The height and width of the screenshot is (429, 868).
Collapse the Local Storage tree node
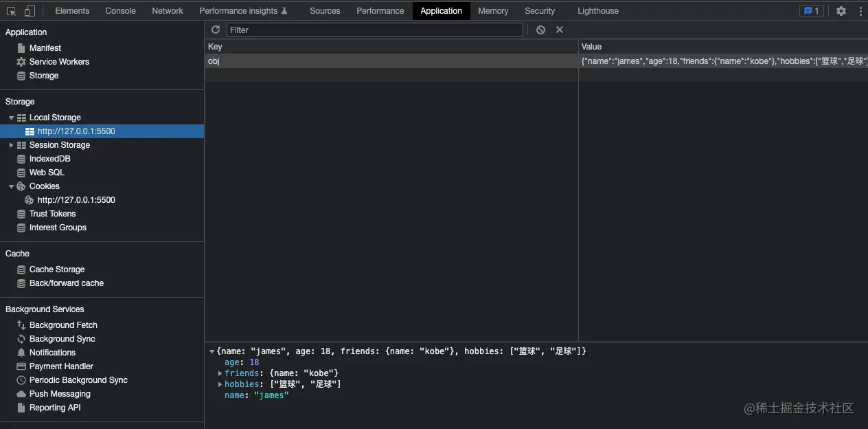(x=11, y=118)
